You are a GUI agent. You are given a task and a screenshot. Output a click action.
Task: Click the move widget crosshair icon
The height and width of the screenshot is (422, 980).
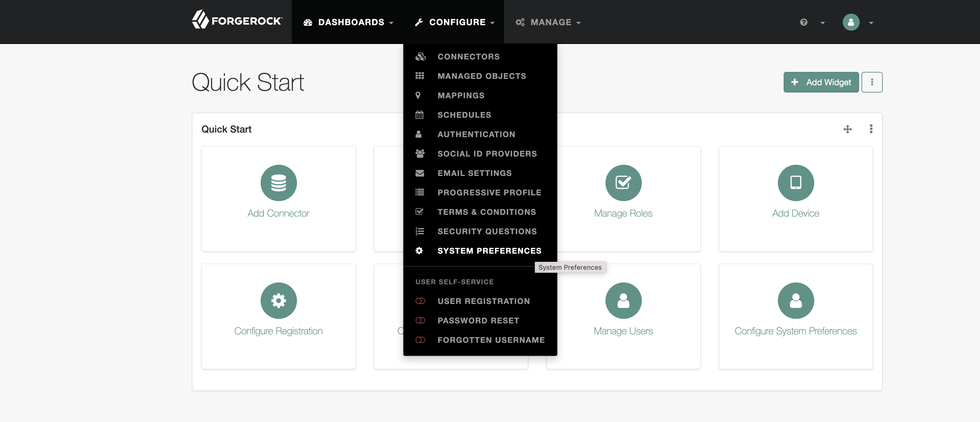[847, 130]
